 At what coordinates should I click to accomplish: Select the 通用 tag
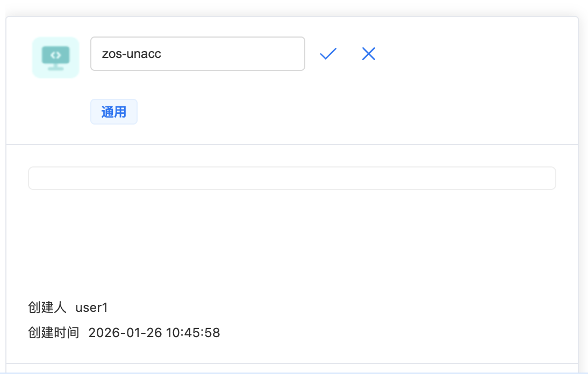click(114, 112)
